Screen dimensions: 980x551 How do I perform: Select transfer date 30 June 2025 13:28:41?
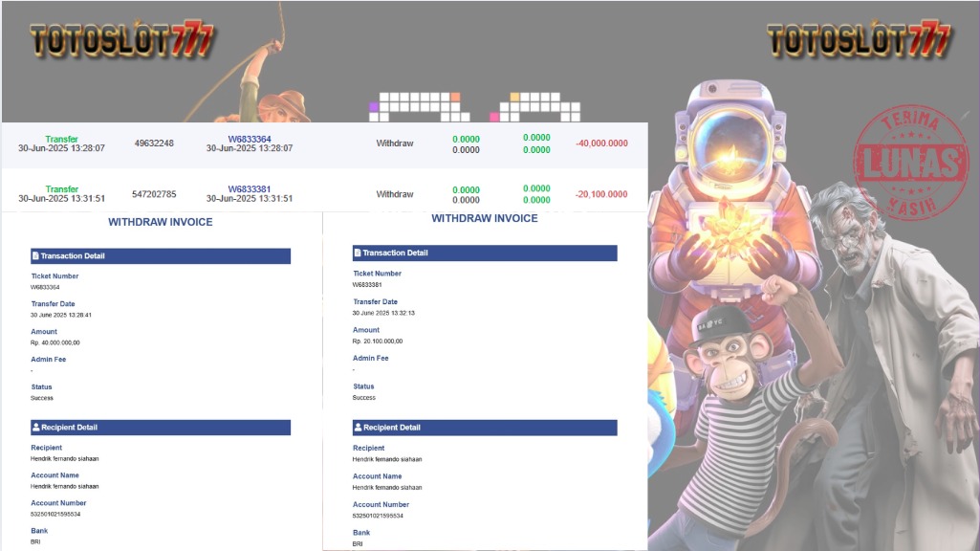pyautogui.click(x=61, y=316)
